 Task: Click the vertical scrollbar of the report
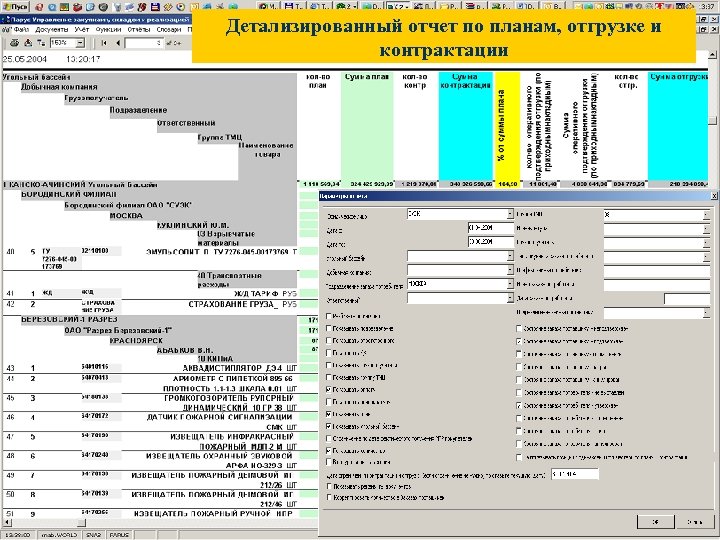pyautogui.click(x=713, y=119)
